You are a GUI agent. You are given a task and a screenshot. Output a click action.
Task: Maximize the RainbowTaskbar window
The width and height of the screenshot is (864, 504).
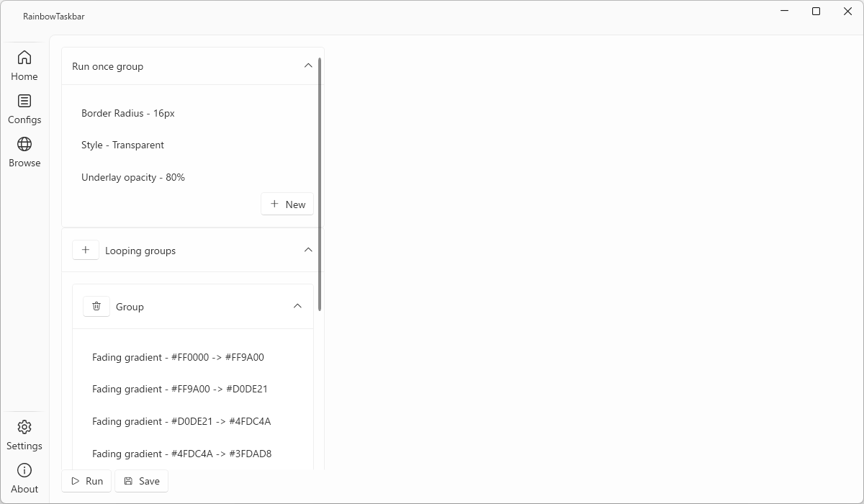tap(816, 12)
